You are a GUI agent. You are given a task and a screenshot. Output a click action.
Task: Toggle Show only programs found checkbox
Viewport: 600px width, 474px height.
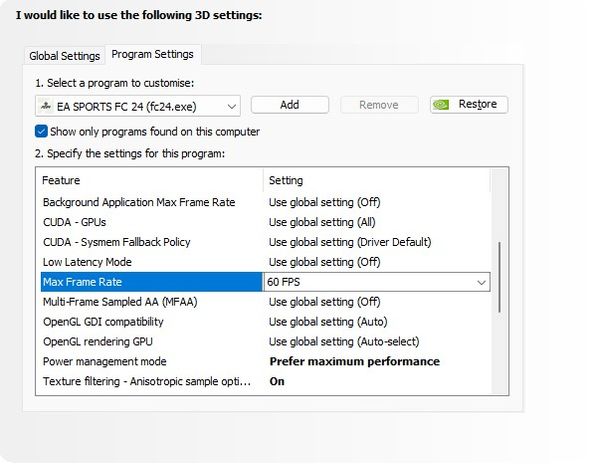pyautogui.click(x=41, y=131)
